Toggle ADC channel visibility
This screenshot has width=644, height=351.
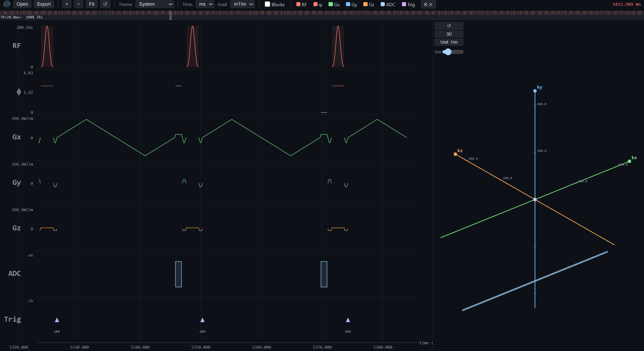pos(388,4)
